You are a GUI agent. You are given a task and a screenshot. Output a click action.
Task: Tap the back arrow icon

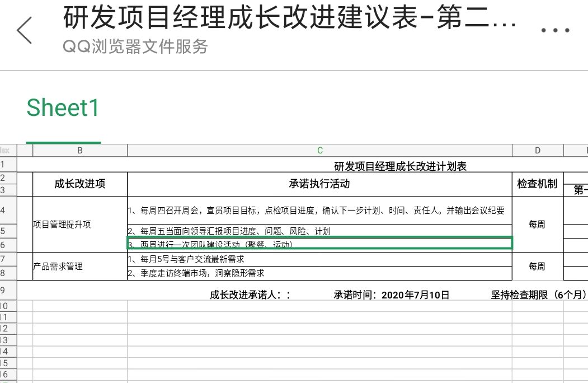[25, 30]
